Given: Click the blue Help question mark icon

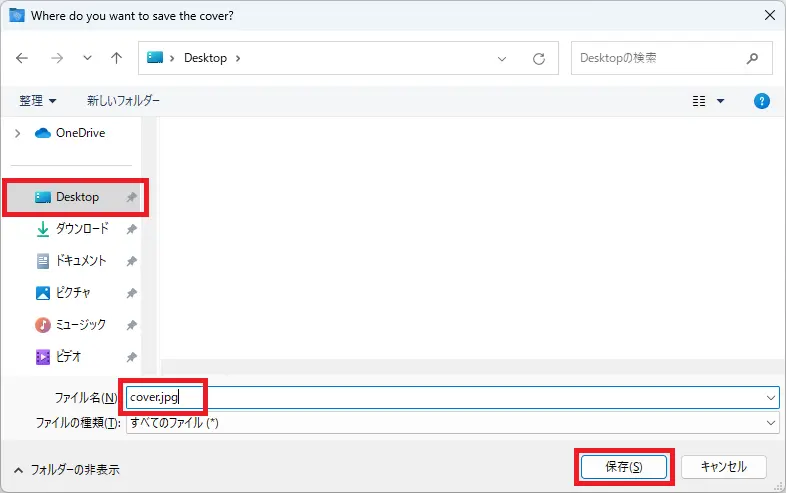Looking at the screenshot, I should point(761,101).
